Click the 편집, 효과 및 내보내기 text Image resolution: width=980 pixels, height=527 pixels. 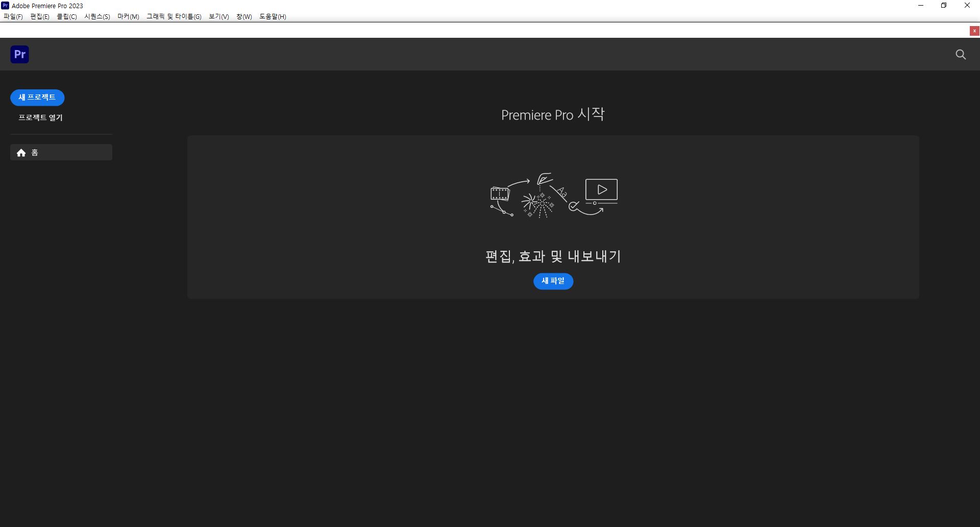553,256
